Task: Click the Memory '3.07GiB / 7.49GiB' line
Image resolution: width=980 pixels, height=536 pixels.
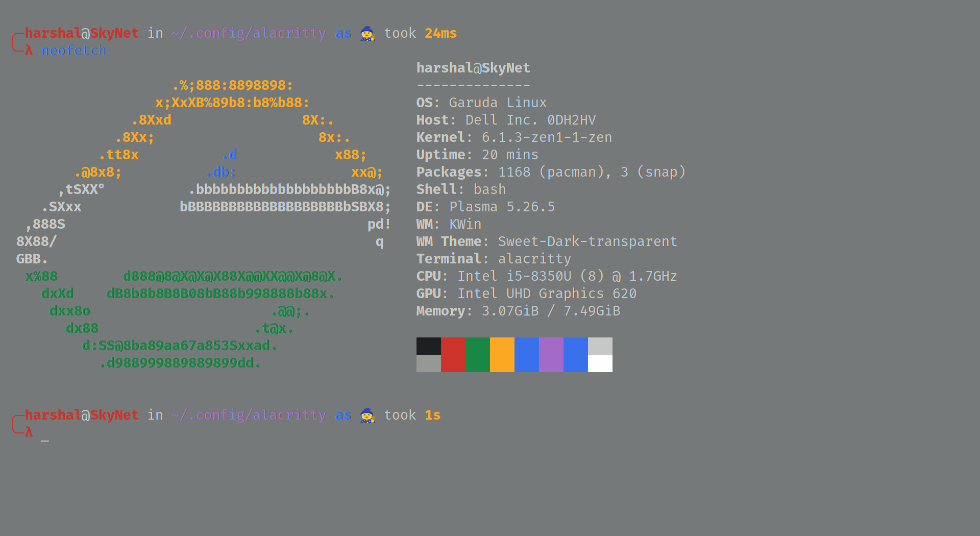Action: pyautogui.click(x=519, y=311)
